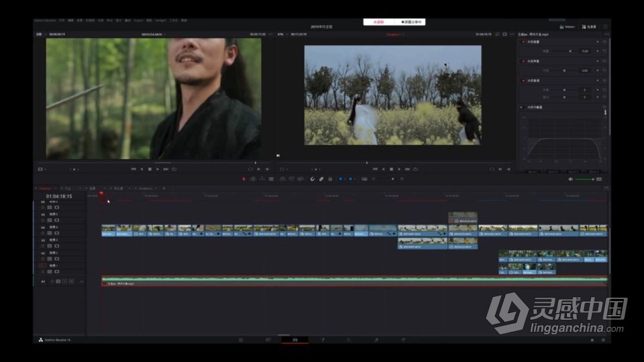Stop playback in the source viewer
This screenshot has height=362, width=644.
click(150, 169)
